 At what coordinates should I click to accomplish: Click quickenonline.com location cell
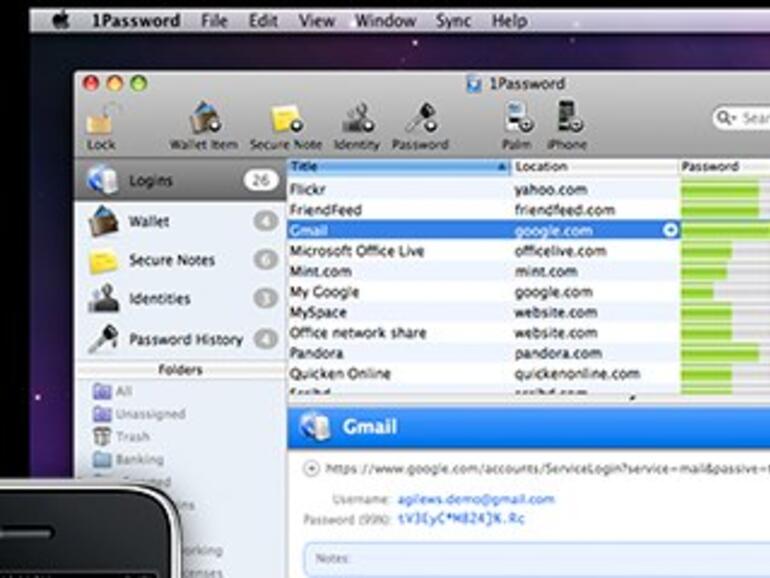578,373
